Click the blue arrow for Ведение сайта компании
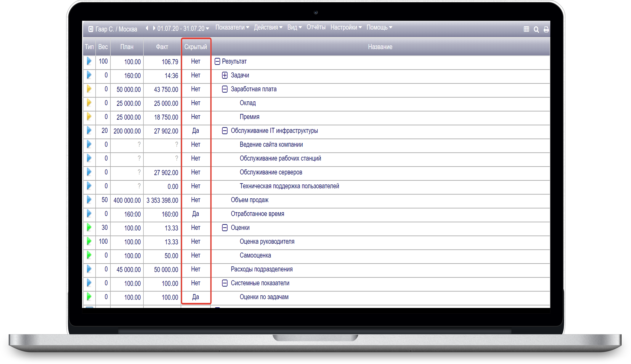This screenshot has width=631, height=364. click(89, 144)
